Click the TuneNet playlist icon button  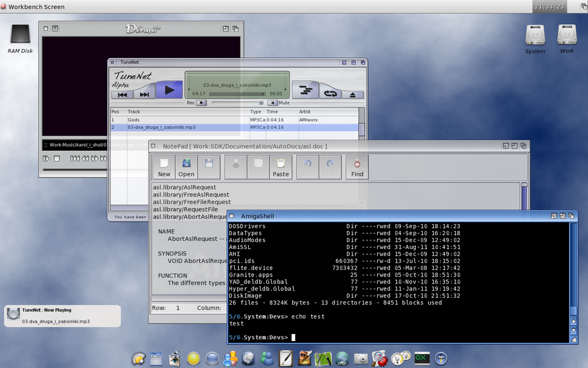pos(305,90)
